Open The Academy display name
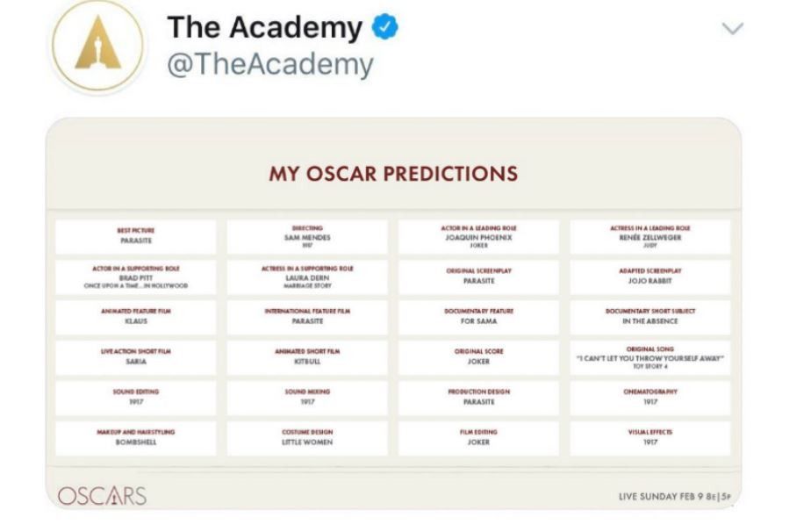This screenshot has height=532, width=811. [x=264, y=27]
